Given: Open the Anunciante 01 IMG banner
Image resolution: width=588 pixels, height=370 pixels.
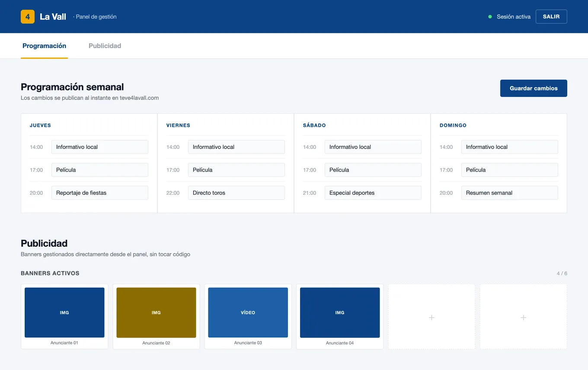Looking at the screenshot, I should tap(64, 312).
